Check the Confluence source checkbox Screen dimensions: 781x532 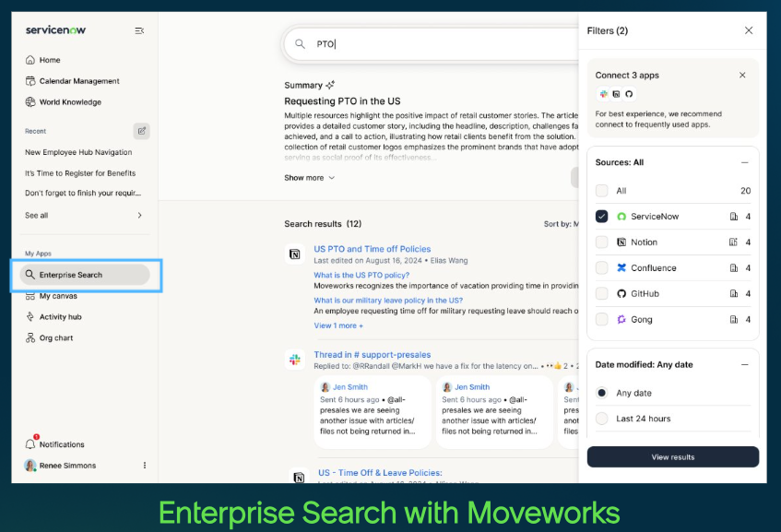click(602, 268)
